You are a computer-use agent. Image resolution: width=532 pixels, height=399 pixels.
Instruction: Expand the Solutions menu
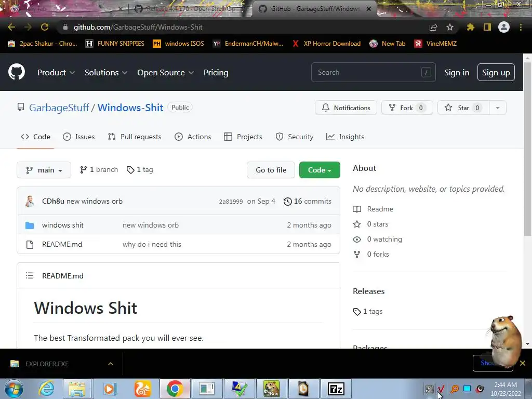coord(106,73)
